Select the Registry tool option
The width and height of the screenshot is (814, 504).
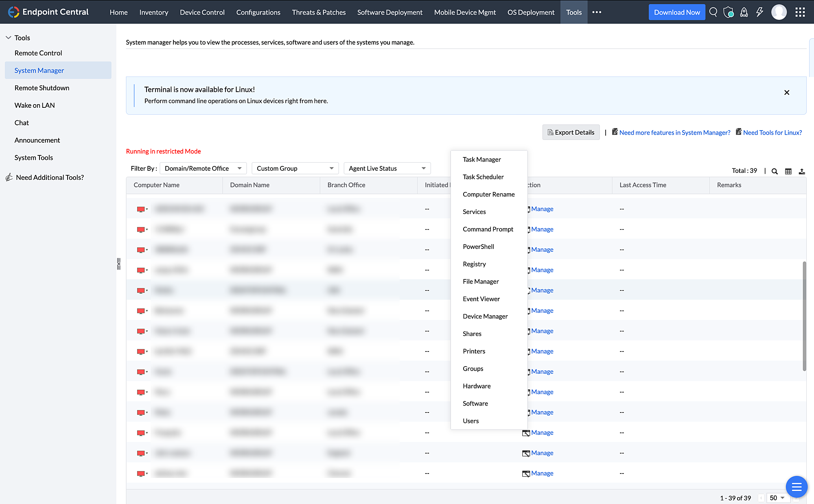pos(474,264)
